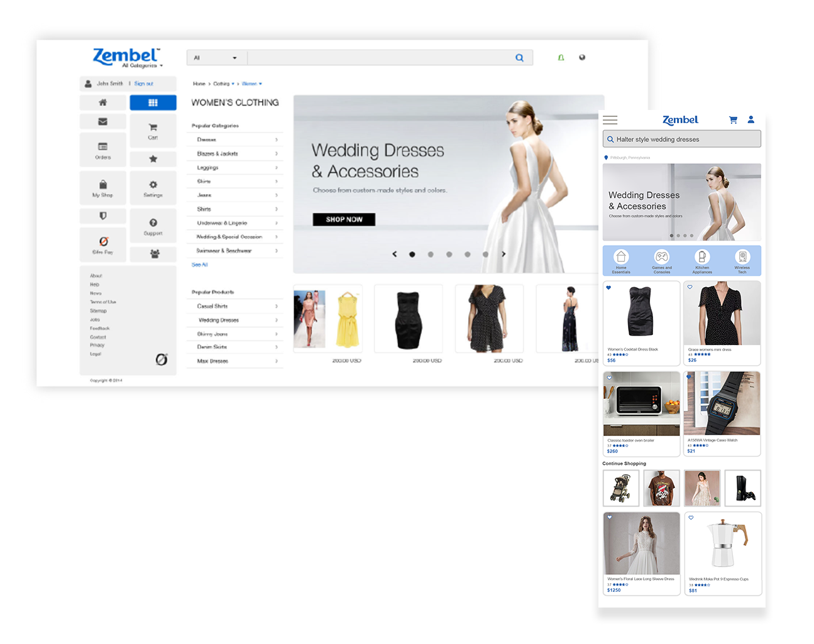Click the Sifre Pay icon tile
814x644 pixels.
coord(103,244)
